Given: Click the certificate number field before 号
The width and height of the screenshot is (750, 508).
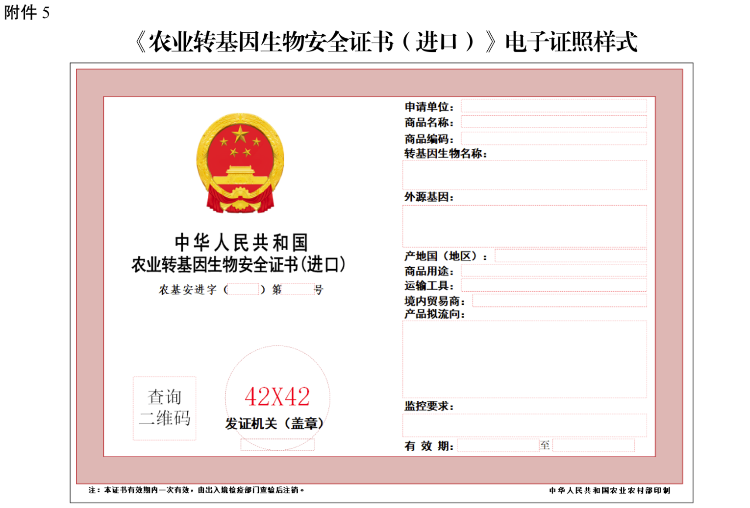Looking at the screenshot, I should pyautogui.click(x=299, y=290).
